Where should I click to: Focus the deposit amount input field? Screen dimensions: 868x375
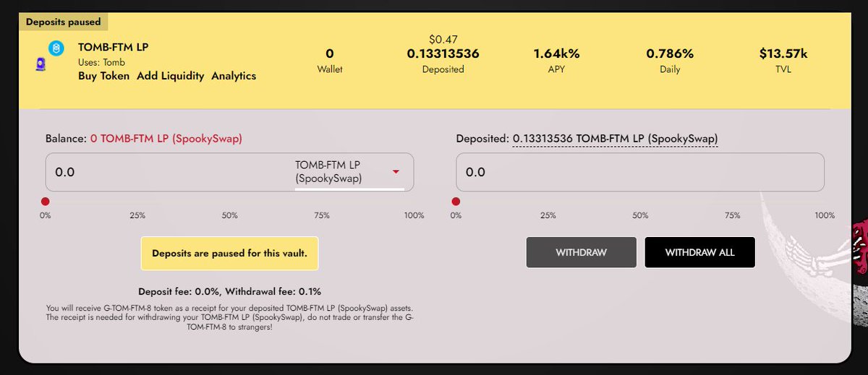click(170, 173)
